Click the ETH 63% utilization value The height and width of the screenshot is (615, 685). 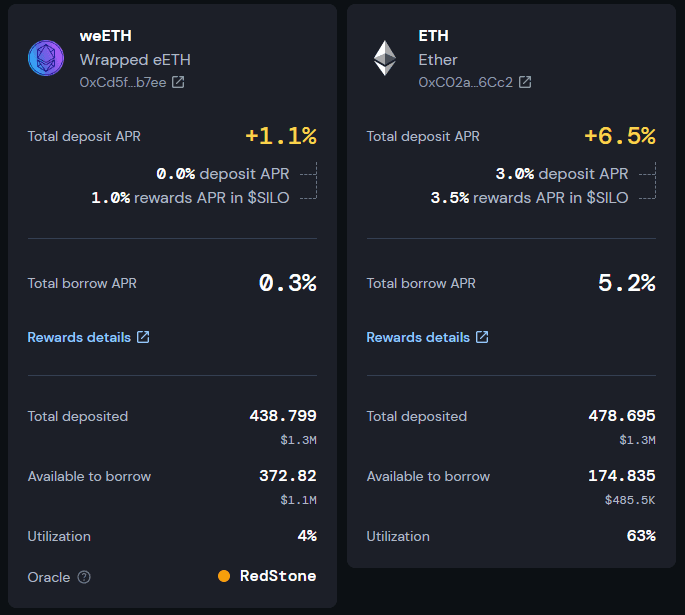coord(640,536)
